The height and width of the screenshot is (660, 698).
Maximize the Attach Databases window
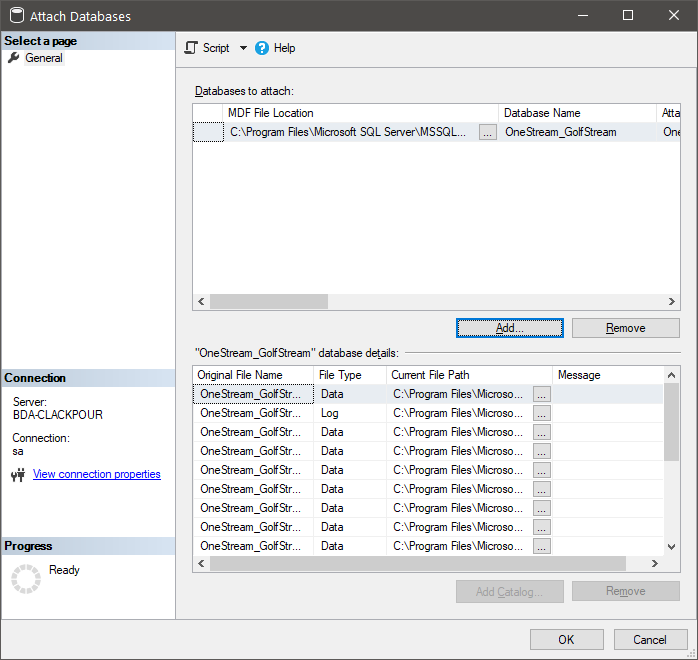point(628,16)
